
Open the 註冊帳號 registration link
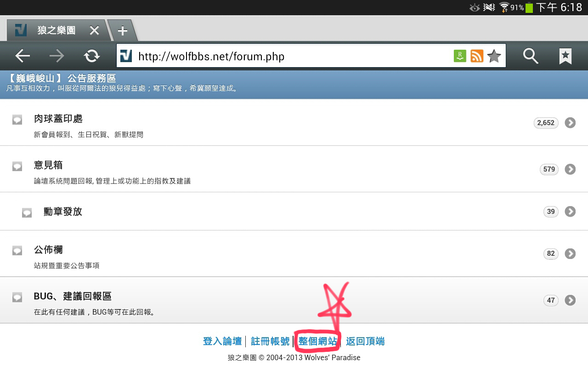(270, 341)
